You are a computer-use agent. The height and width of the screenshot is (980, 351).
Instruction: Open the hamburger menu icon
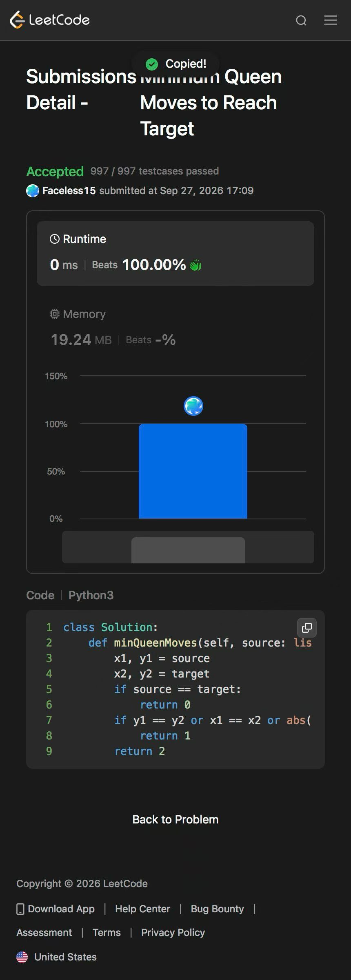tap(331, 20)
